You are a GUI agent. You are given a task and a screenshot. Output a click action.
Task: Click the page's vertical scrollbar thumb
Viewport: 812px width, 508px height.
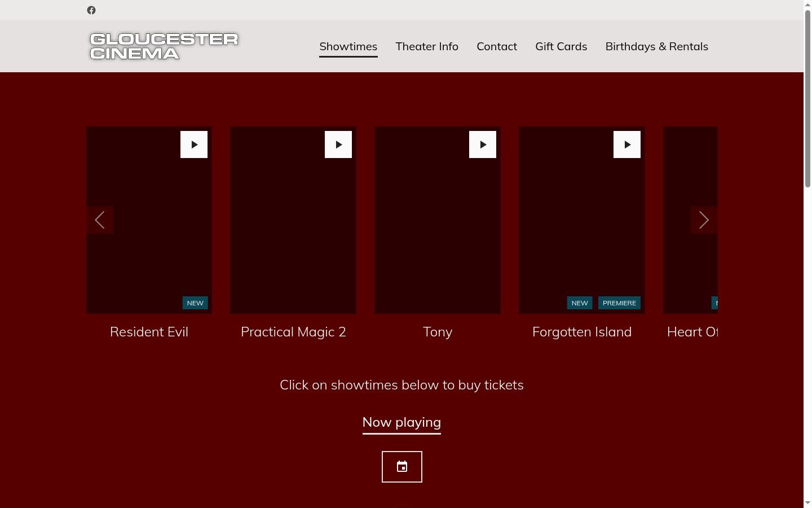pos(807,98)
